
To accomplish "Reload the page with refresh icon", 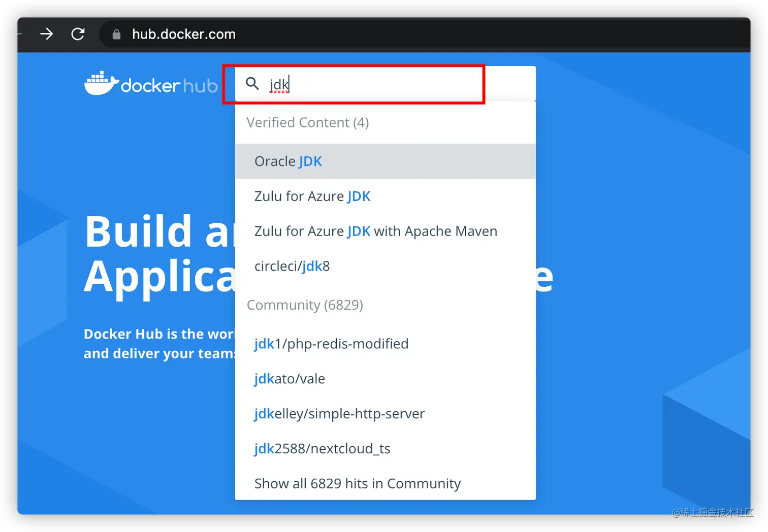I will click(78, 34).
